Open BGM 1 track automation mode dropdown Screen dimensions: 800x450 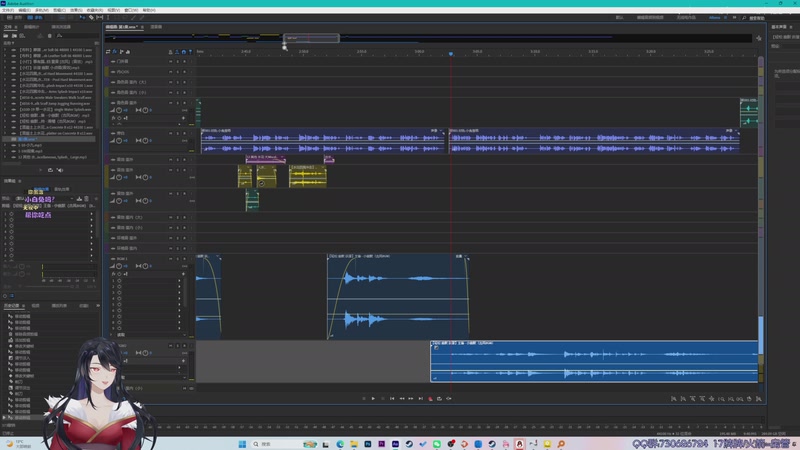pyautogui.click(x=184, y=335)
